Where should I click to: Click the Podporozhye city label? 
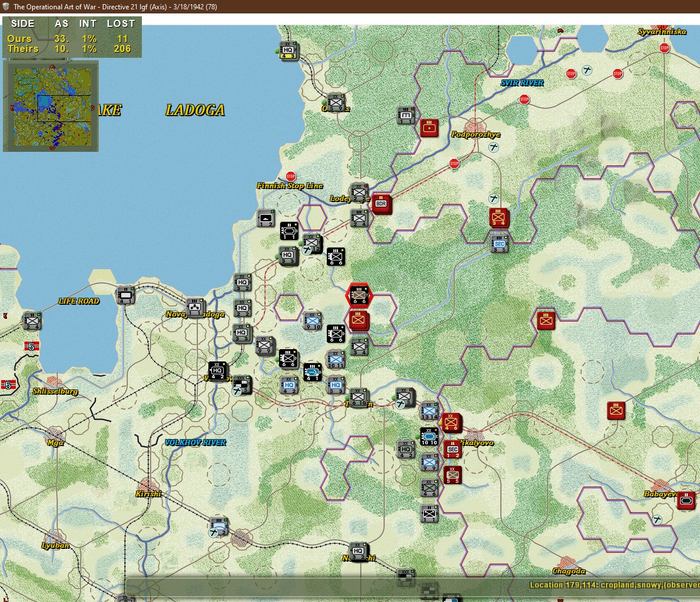(475, 134)
